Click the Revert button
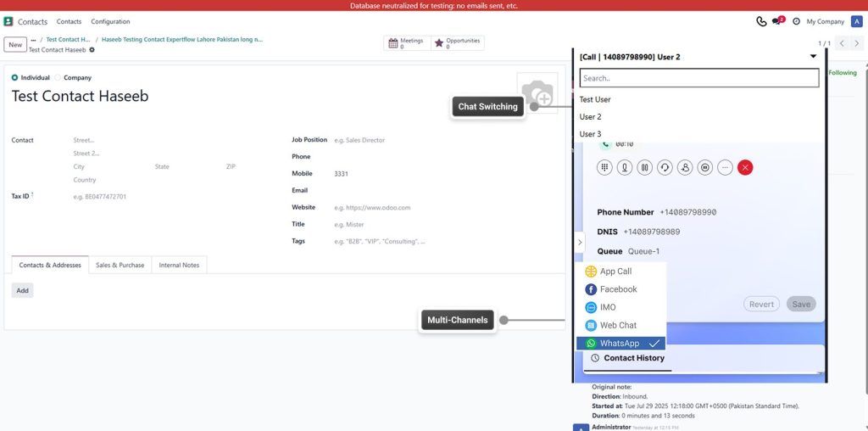 coord(761,304)
